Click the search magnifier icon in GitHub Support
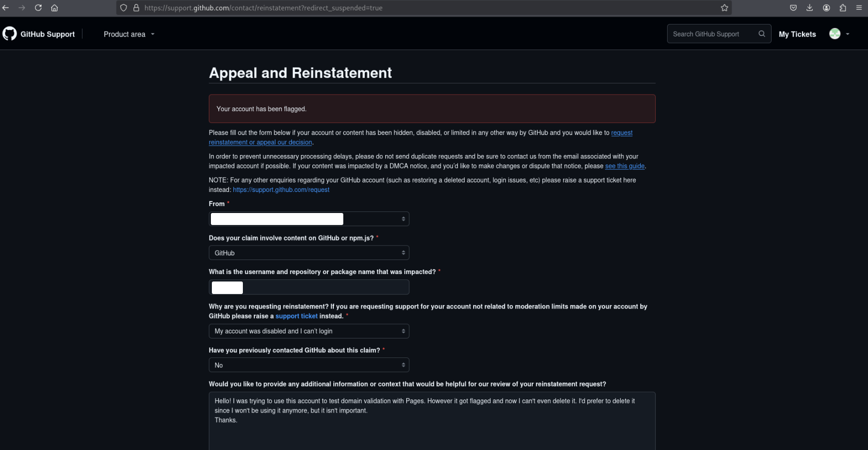This screenshot has height=450, width=868. pyautogui.click(x=762, y=34)
